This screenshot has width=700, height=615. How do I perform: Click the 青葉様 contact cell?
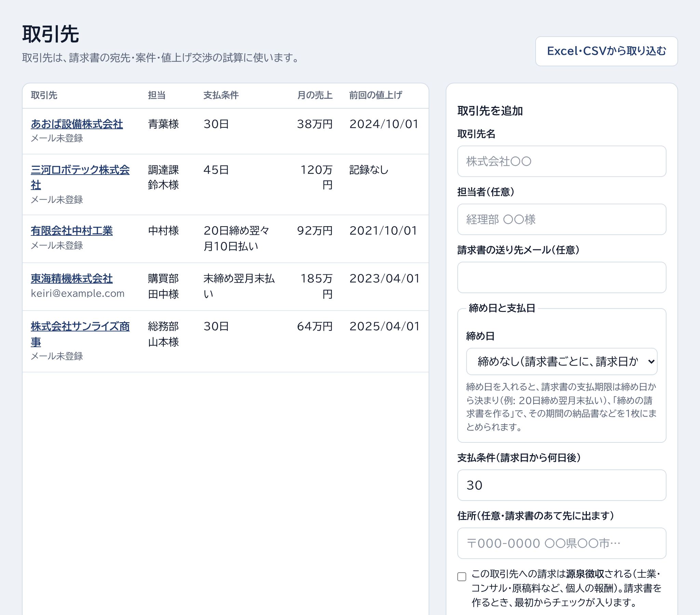coord(163,124)
